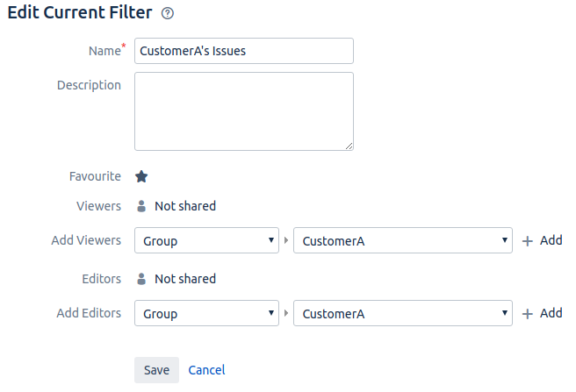The height and width of the screenshot is (392, 576).
Task: Click Not shared text next to Viewers
Action: pyautogui.click(x=185, y=206)
